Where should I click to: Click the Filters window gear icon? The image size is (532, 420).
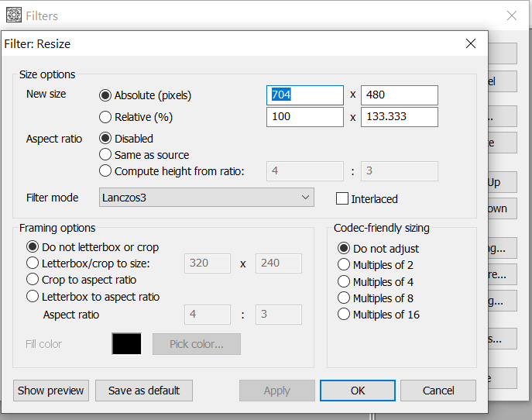click(14, 15)
